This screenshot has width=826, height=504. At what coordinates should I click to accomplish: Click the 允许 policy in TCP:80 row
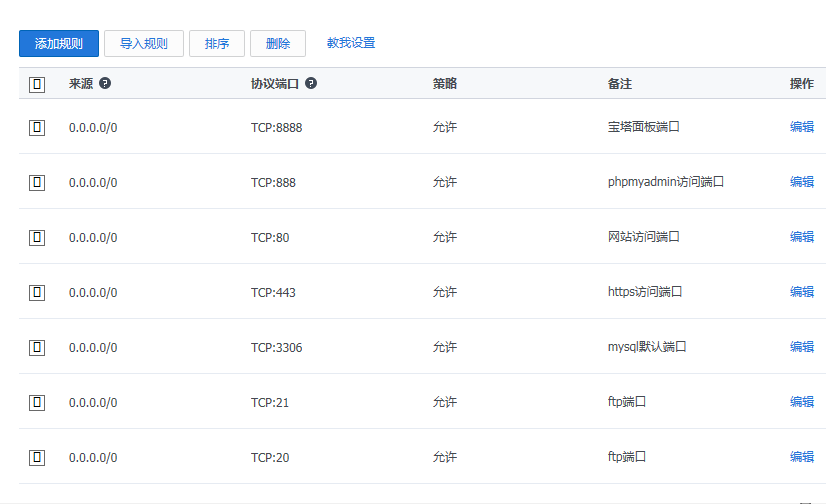coord(445,237)
